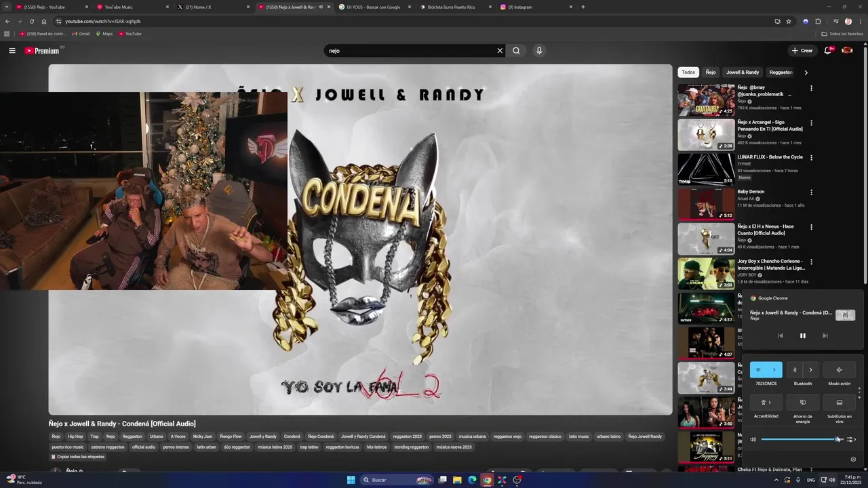Open Gmail bookmark

tap(81, 34)
